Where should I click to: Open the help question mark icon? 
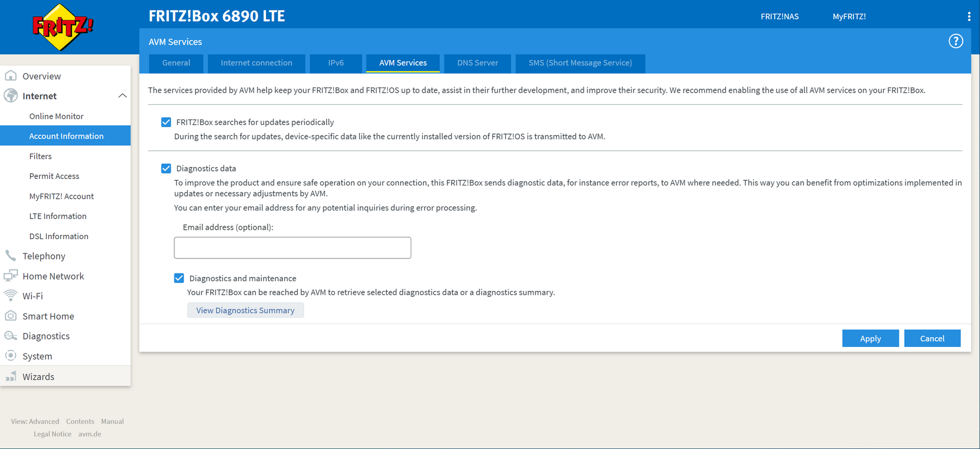click(956, 41)
